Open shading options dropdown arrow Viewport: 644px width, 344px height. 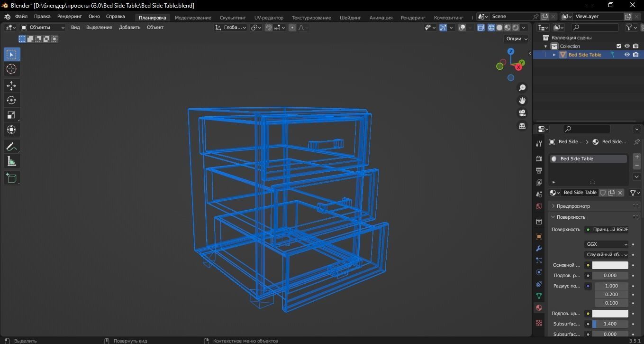coord(525,28)
